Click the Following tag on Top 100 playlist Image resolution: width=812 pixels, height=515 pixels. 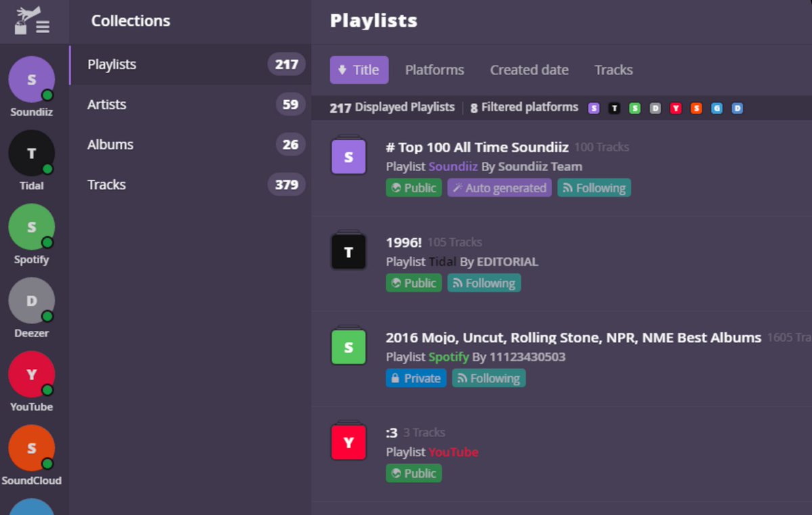tap(594, 188)
